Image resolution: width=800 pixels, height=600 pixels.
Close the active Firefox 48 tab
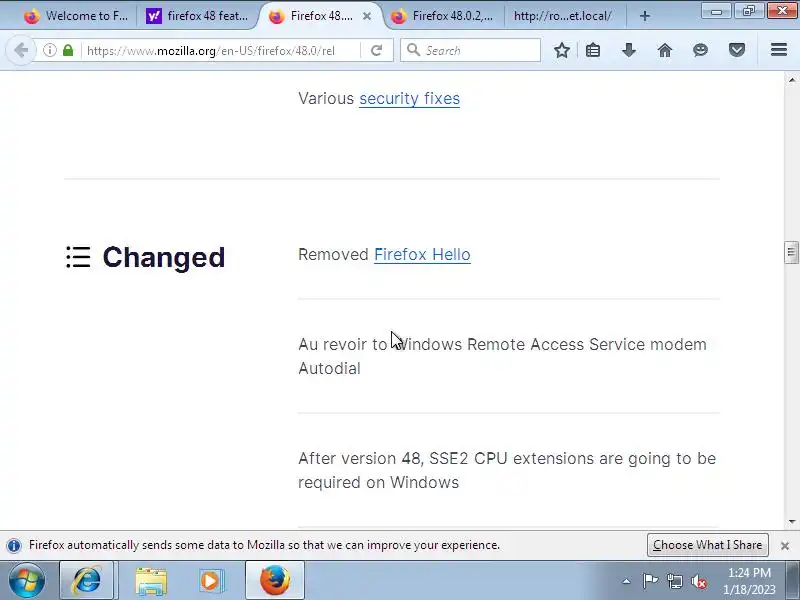367,16
